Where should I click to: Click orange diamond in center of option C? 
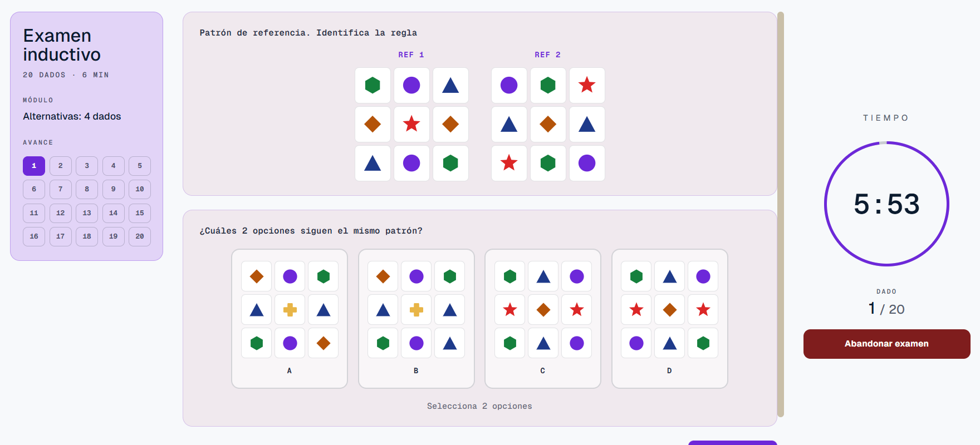pos(543,310)
